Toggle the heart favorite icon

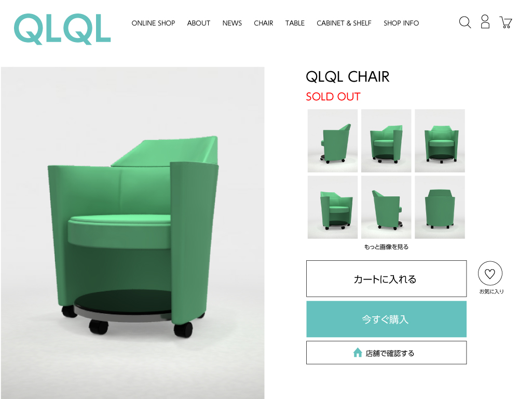pos(490,273)
